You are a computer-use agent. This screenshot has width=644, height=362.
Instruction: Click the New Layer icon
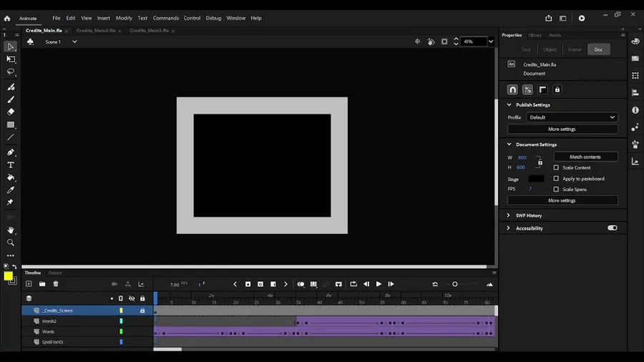(29, 284)
